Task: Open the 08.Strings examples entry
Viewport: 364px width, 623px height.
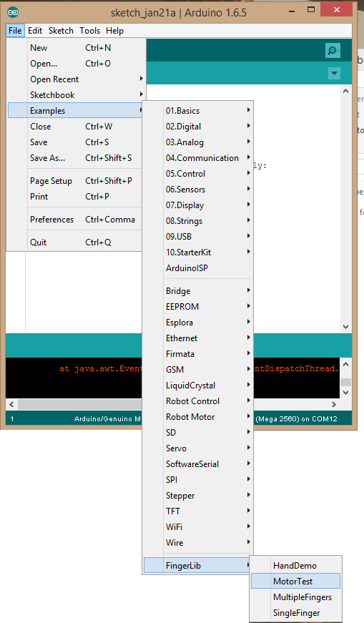Action: pos(198,221)
